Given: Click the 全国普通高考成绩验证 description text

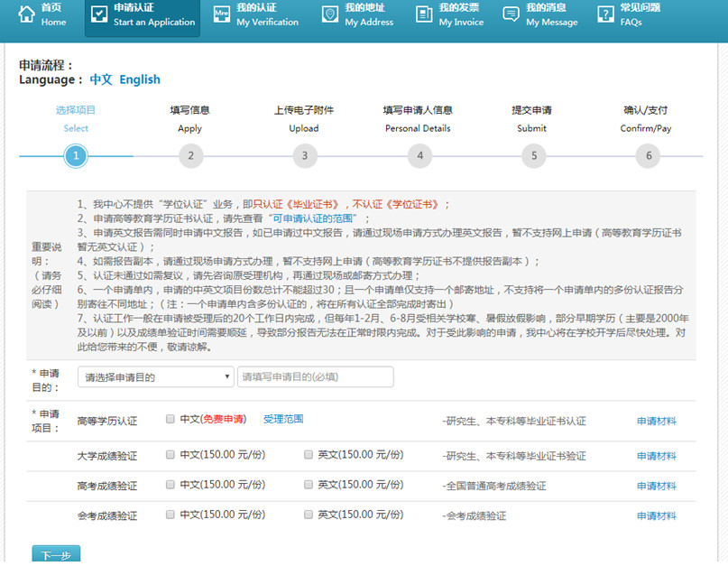Looking at the screenshot, I should tap(494, 486).
